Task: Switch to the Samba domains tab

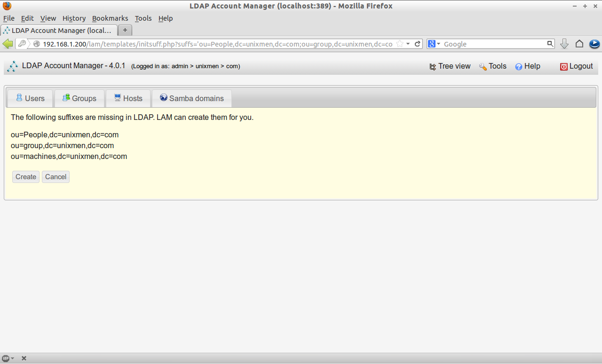Action: [191, 98]
